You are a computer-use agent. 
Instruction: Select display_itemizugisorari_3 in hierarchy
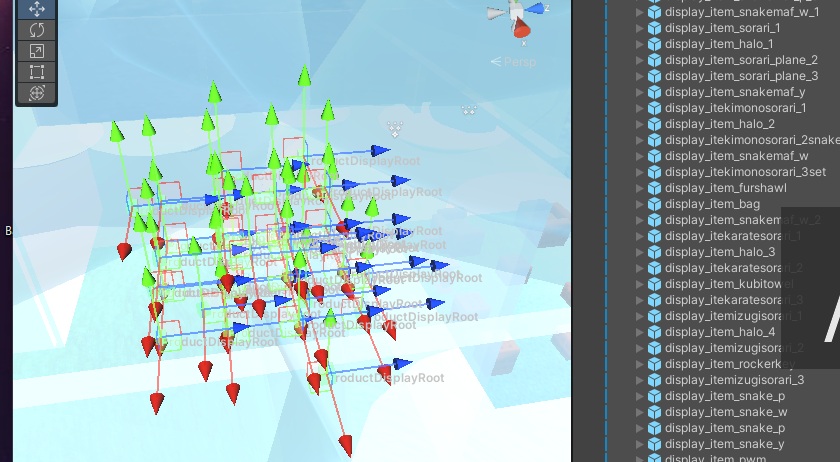[734, 380]
